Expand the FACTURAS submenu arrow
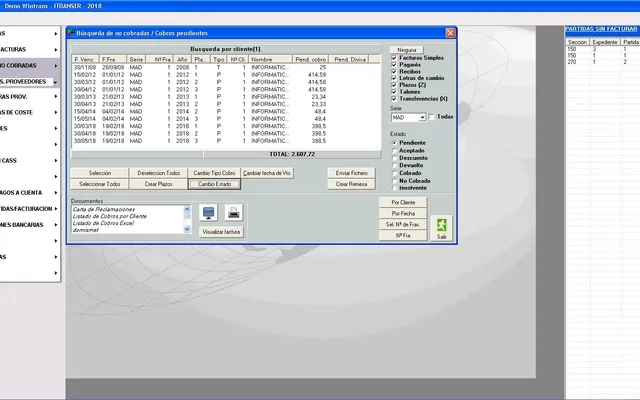640x400 pixels. [56, 50]
